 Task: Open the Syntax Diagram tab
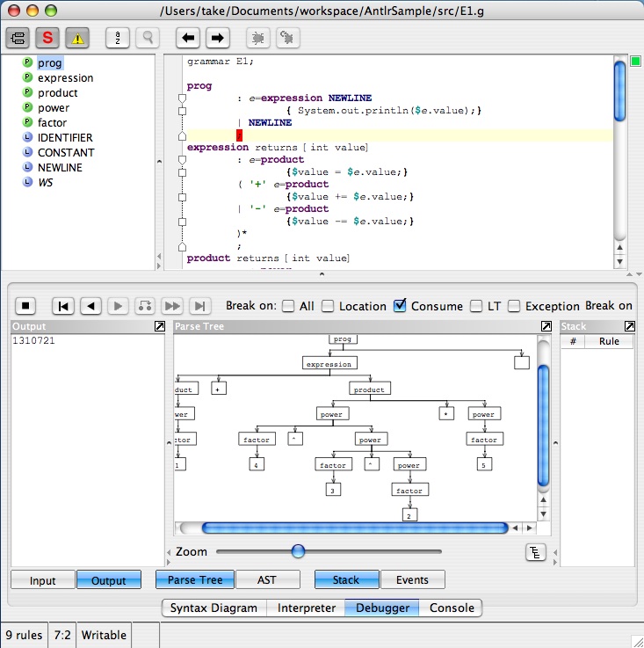213,608
